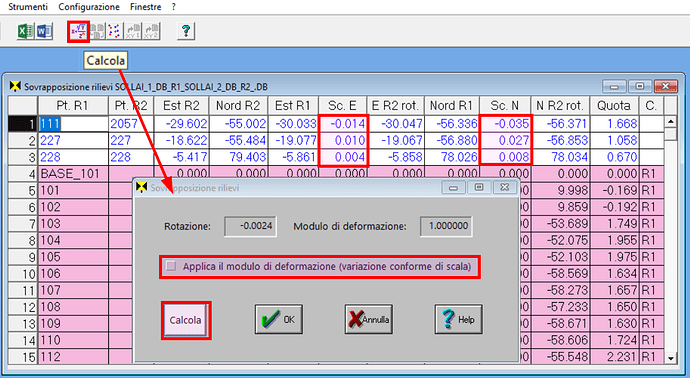Open the Finestre menu
Screen dimensions: 690x378
pyautogui.click(x=146, y=7)
